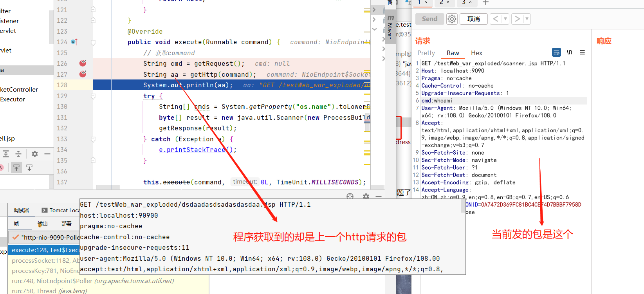Screen dimensions: 644x294
Task: Add a new Repeater tab with plus
Action: pos(485,3)
